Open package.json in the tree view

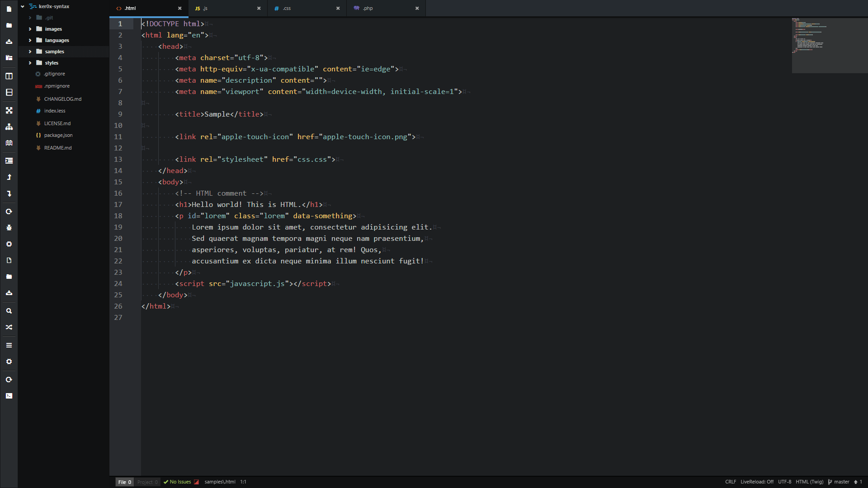click(58, 135)
